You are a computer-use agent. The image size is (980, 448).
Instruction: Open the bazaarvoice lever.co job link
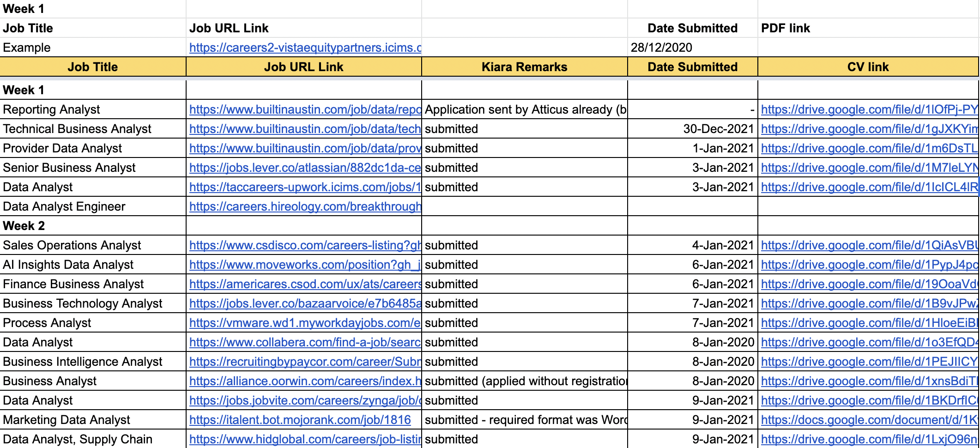click(x=305, y=303)
